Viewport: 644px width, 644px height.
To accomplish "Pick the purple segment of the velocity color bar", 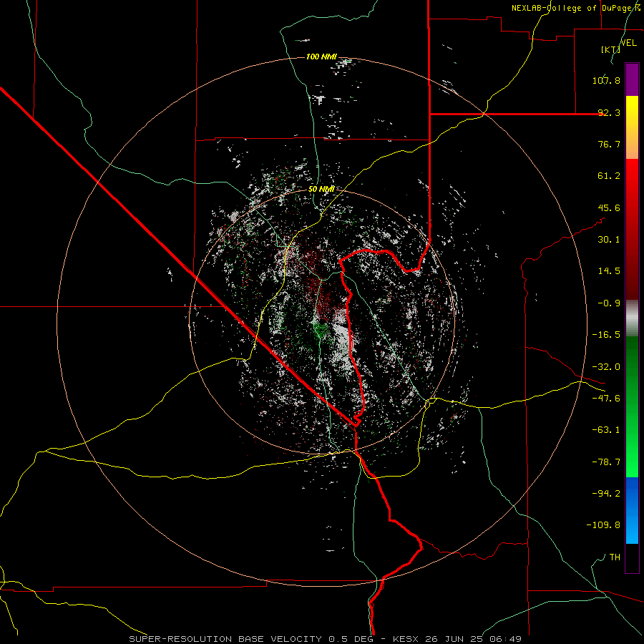I will coord(632,79).
